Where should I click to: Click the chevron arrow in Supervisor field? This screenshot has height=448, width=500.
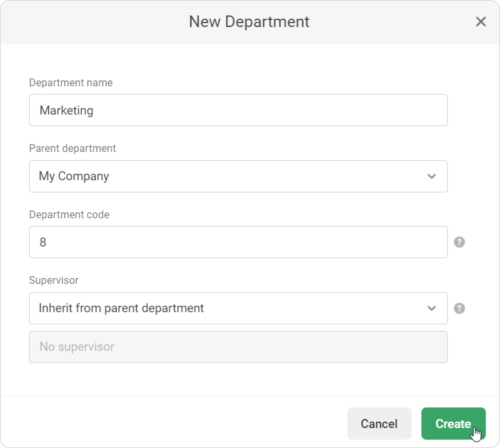431,308
